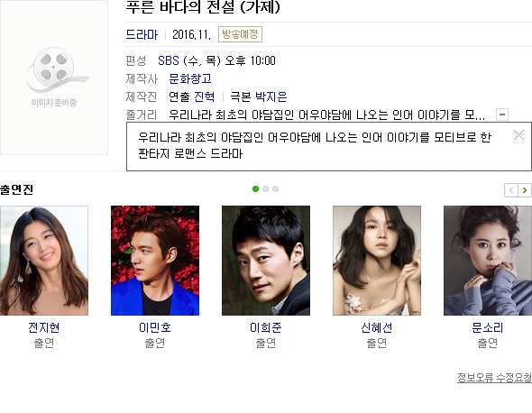Select the third pagination dot
The height and width of the screenshot is (413, 532).
(276, 189)
